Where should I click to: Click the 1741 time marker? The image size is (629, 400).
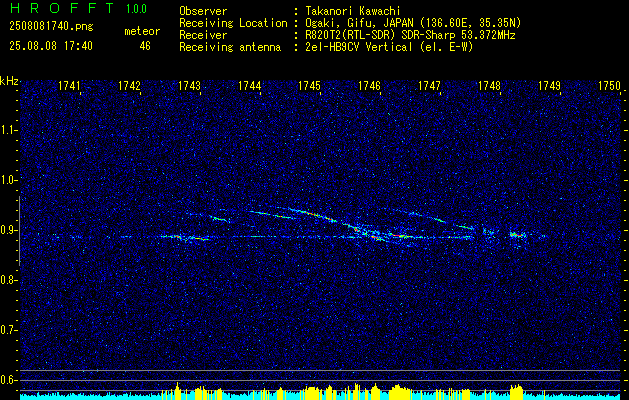click(x=69, y=86)
